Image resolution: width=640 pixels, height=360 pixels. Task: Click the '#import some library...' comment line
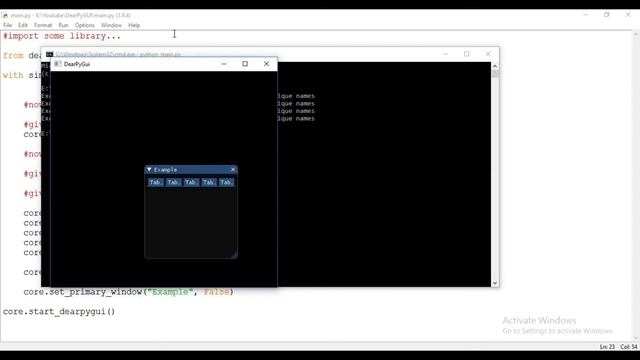[x=62, y=36]
